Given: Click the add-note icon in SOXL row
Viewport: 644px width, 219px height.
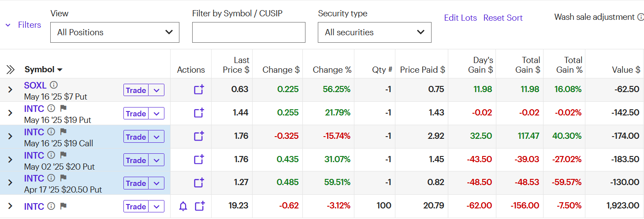Looking at the screenshot, I should click(x=199, y=90).
